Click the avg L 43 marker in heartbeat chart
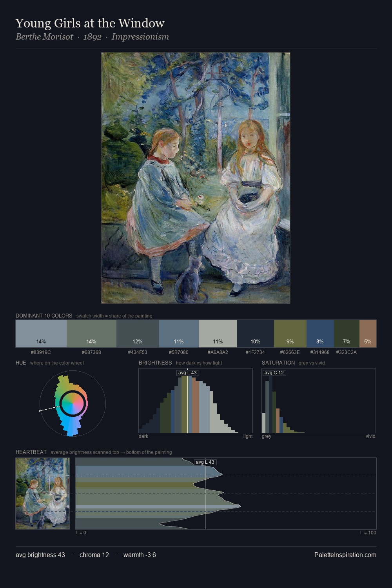This screenshot has width=392, height=588. click(205, 462)
